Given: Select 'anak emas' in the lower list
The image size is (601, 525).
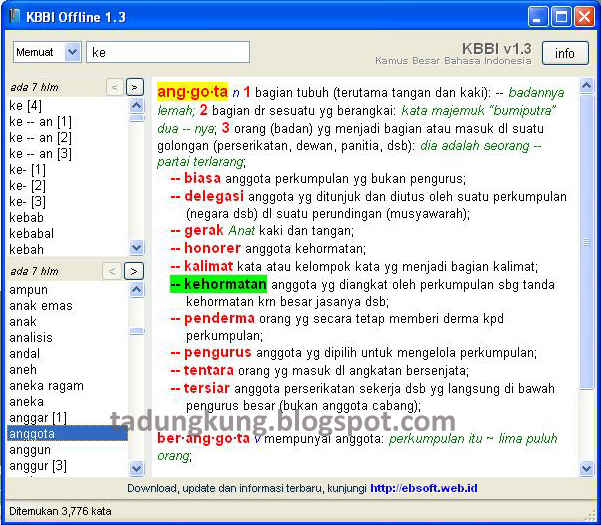Looking at the screenshot, I should click(x=41, y=306).
